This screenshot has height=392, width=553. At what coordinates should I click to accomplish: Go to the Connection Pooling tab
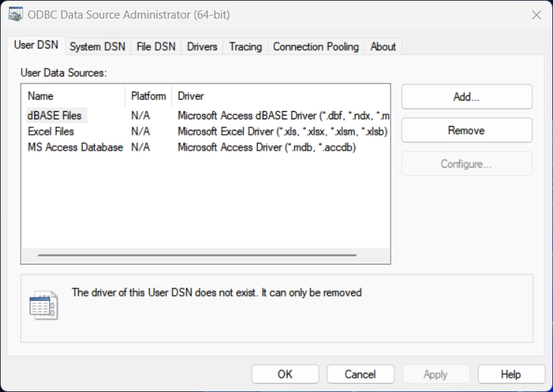(x=316, y=46)
